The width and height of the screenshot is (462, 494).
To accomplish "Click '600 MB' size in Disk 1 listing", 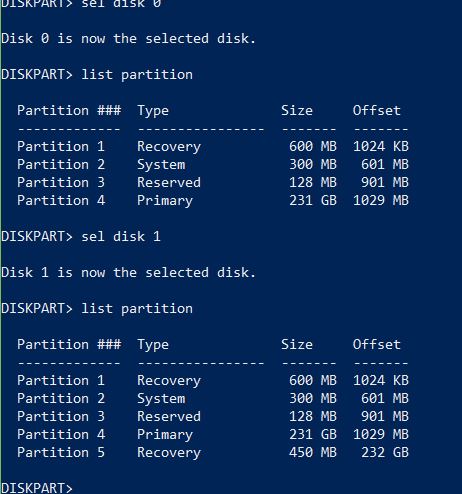I will (313, 380).
